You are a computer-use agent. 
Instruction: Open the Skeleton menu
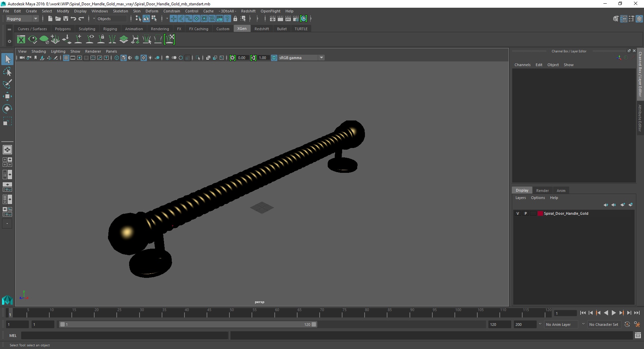[120, 11]
